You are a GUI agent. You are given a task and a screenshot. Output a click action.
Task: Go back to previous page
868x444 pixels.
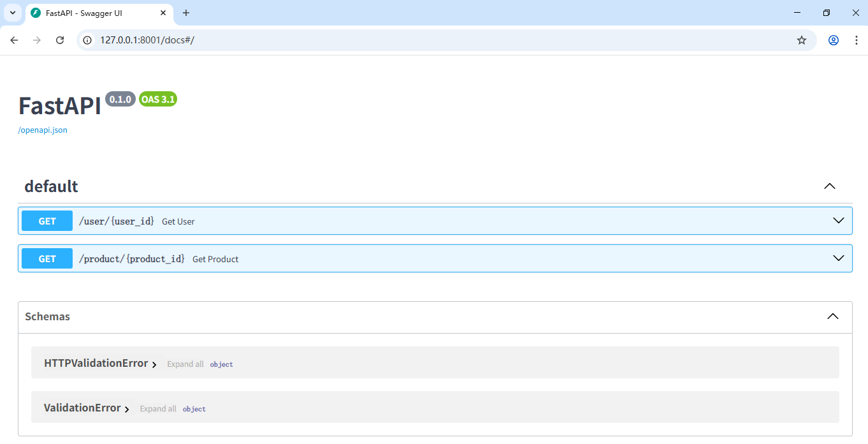(x=14, y=40)
